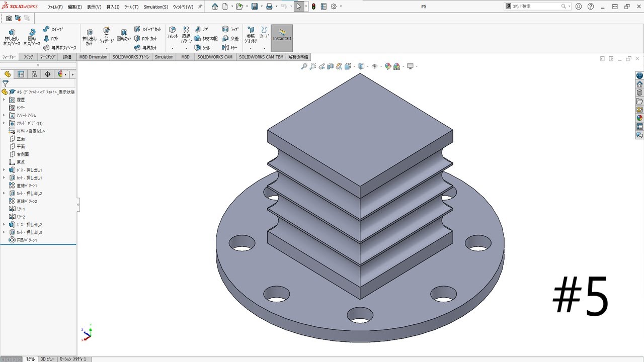644x362 pixels.
Task: Click the Rib (リブ) tool
Action: point(202,29)
